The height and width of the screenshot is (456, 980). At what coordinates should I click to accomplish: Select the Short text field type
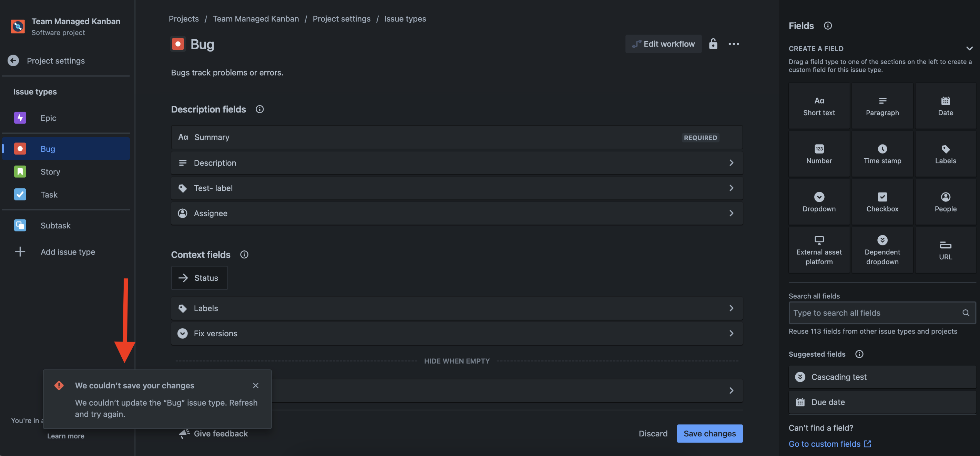point(819,106)
